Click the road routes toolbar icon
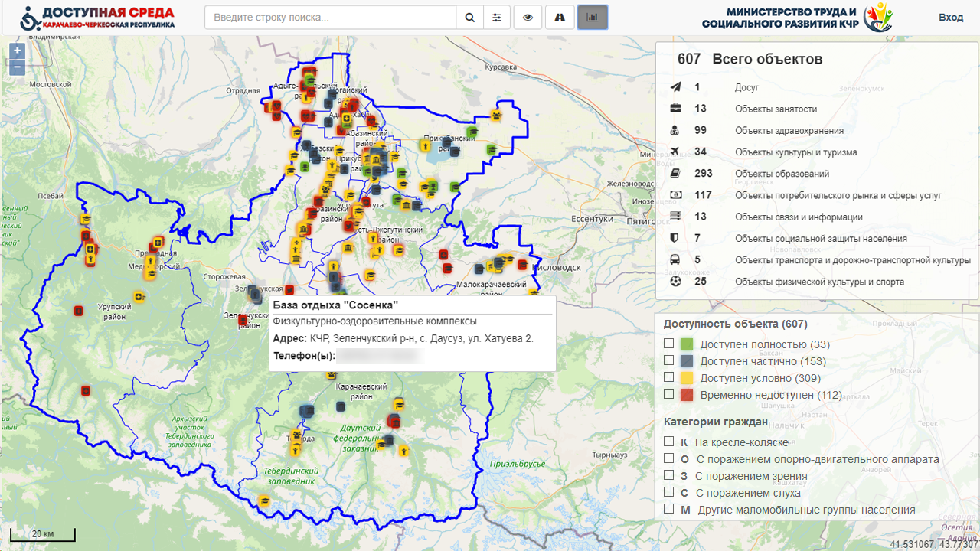Viewport: 980px width, 551px height. (560, 17)
